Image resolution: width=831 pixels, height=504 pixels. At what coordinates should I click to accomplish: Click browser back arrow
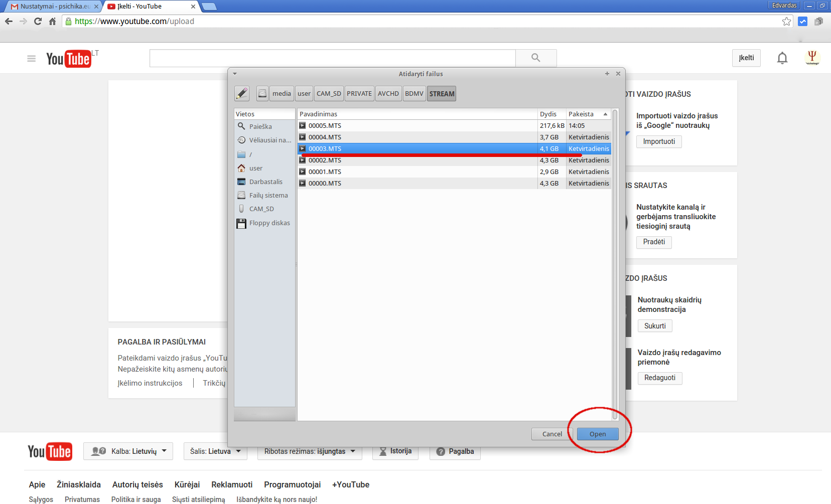[x=9, y=21]
